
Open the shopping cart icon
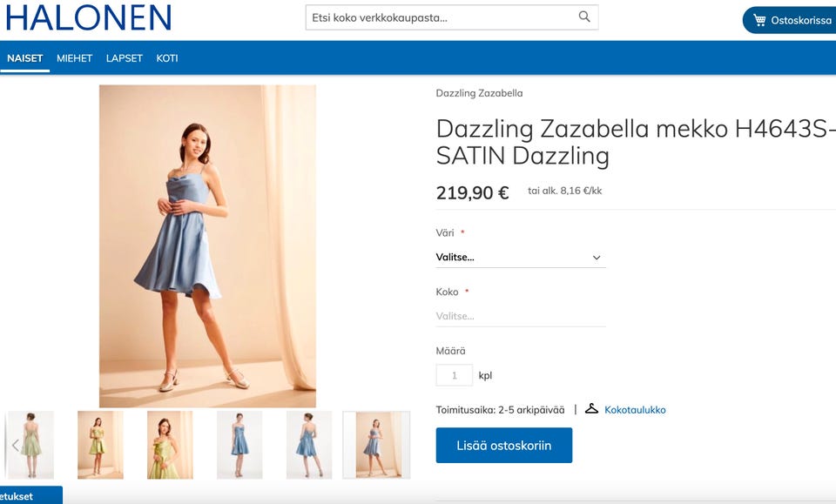(x=758, y=20)
